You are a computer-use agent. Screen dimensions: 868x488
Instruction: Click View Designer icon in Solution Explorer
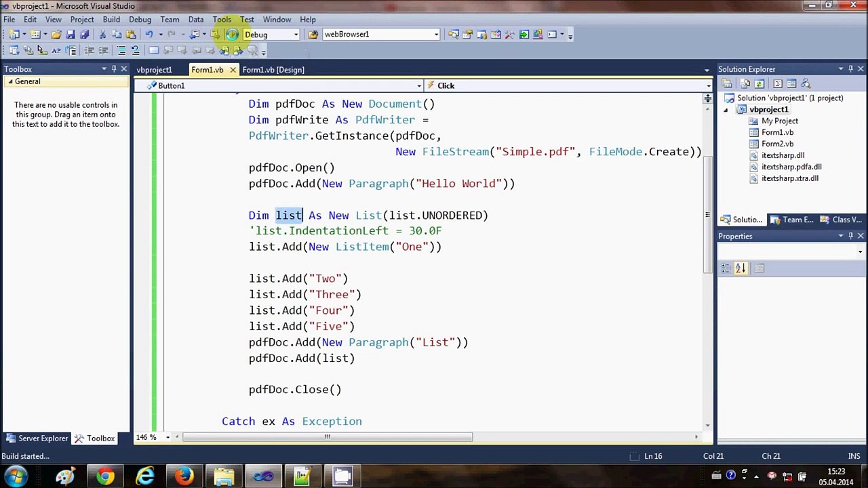tap(791, 83)
